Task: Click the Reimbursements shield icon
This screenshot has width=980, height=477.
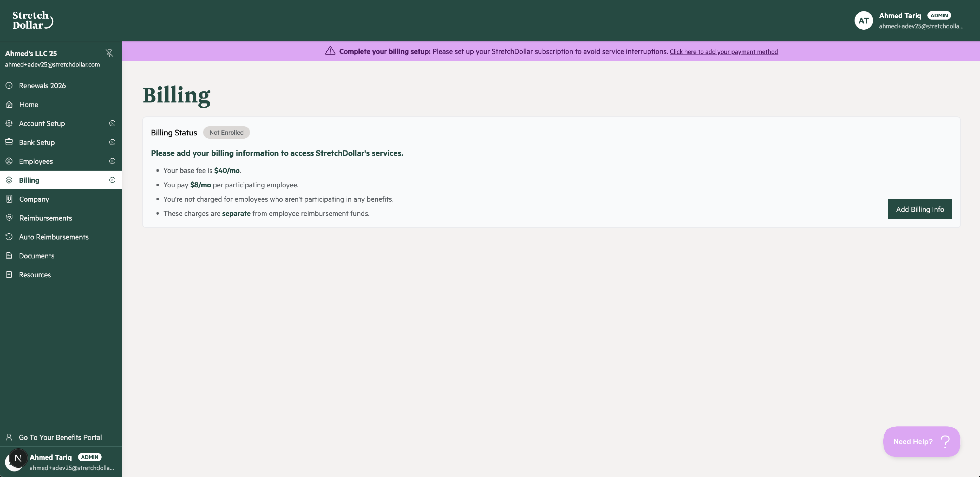Action: (9, 218)
